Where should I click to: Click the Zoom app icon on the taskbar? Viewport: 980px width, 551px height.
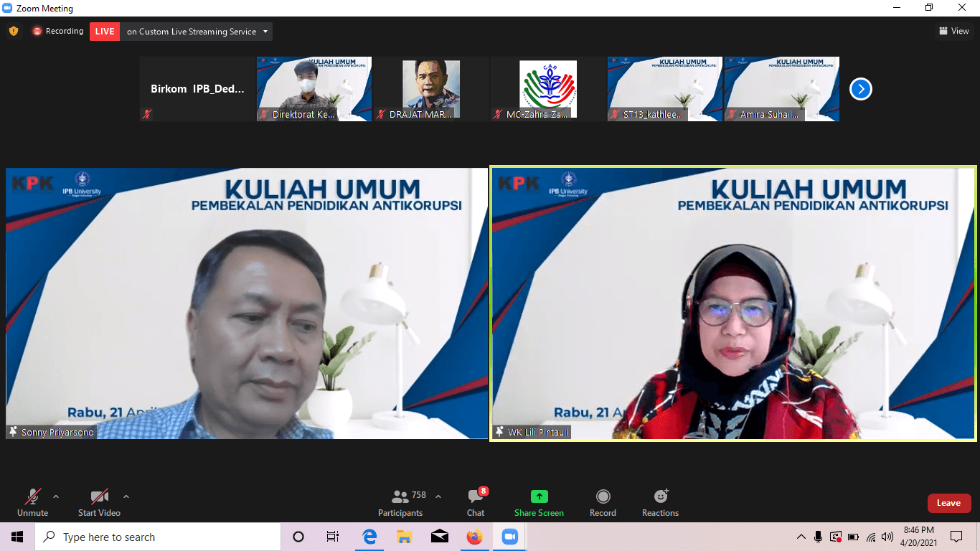[509, 537]
